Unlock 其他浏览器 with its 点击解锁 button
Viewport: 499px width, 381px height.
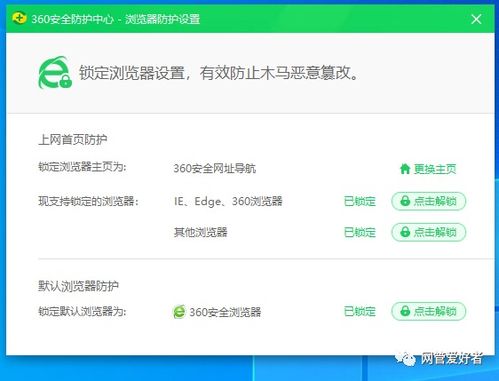pyautogui.click(x=429, y=232)
